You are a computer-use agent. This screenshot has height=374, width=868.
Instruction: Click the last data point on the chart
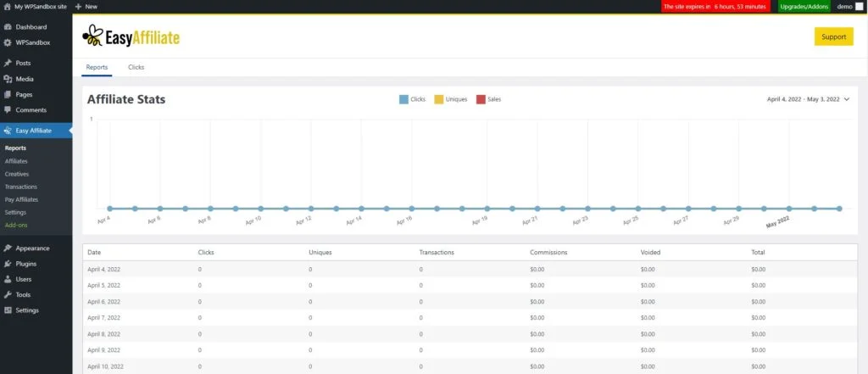[x=839, y=209]
